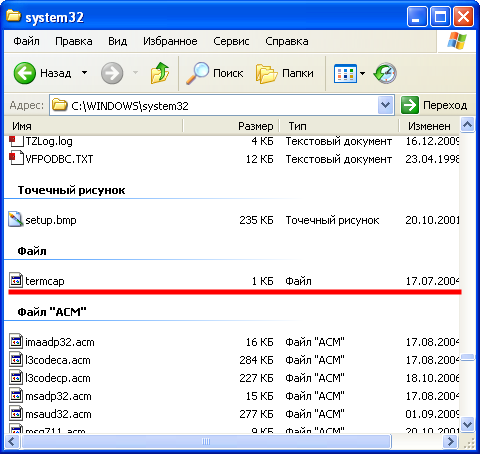
Task: Open the Вид menu
Action: [x=117, y=41]
